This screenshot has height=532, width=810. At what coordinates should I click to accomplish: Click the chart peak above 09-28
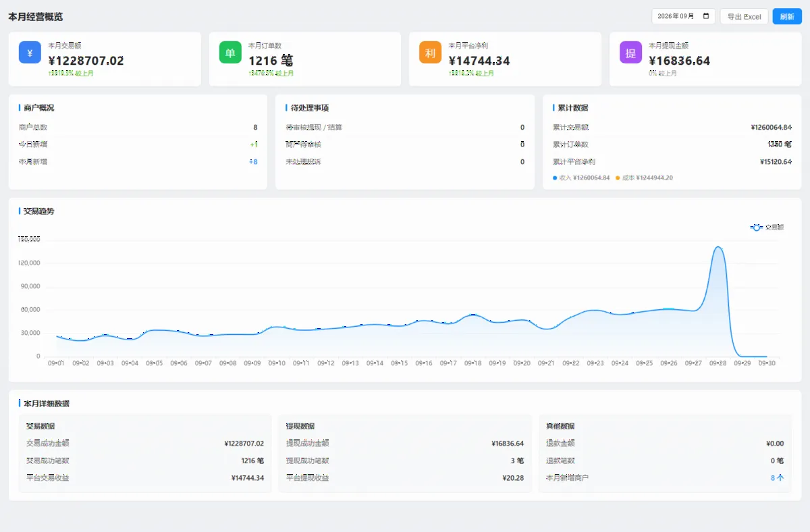click(718, 247)
